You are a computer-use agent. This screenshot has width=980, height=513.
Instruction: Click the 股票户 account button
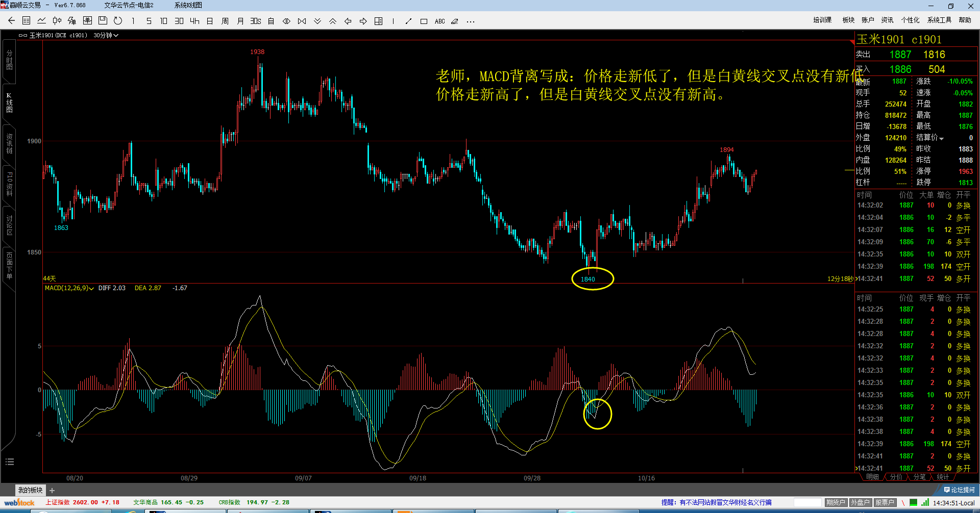tap(885, 502)
